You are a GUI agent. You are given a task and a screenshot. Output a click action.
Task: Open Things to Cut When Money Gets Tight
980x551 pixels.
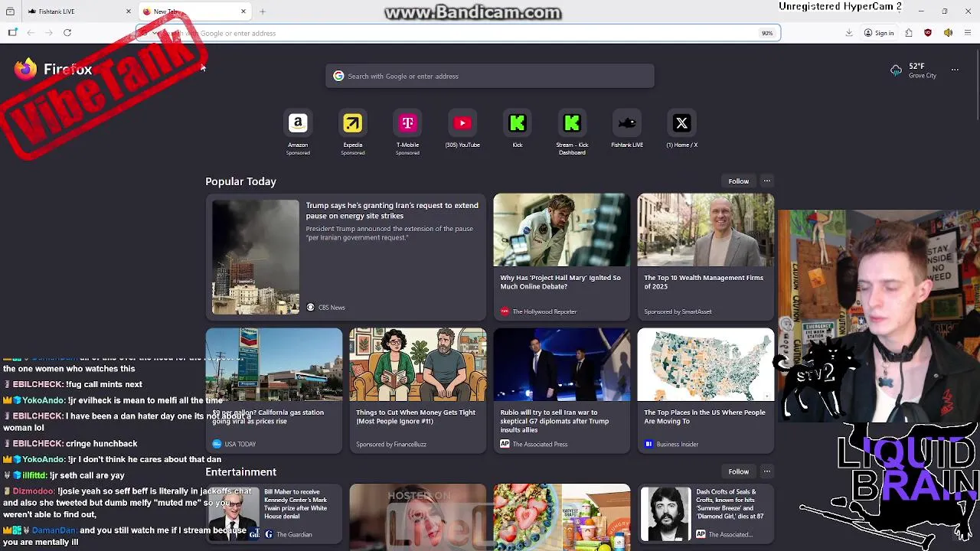click(417, 390)
